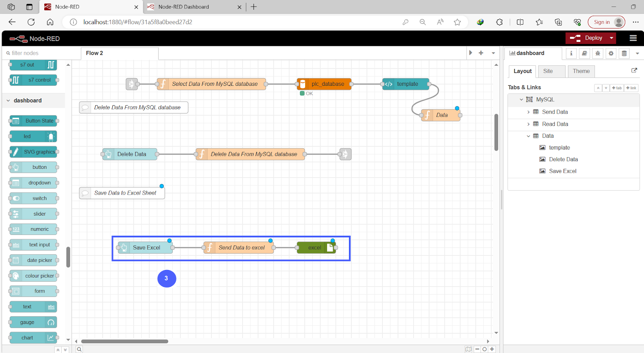Select the chart palette node
The image size is (644, 353).
click(x=33, y=338)
